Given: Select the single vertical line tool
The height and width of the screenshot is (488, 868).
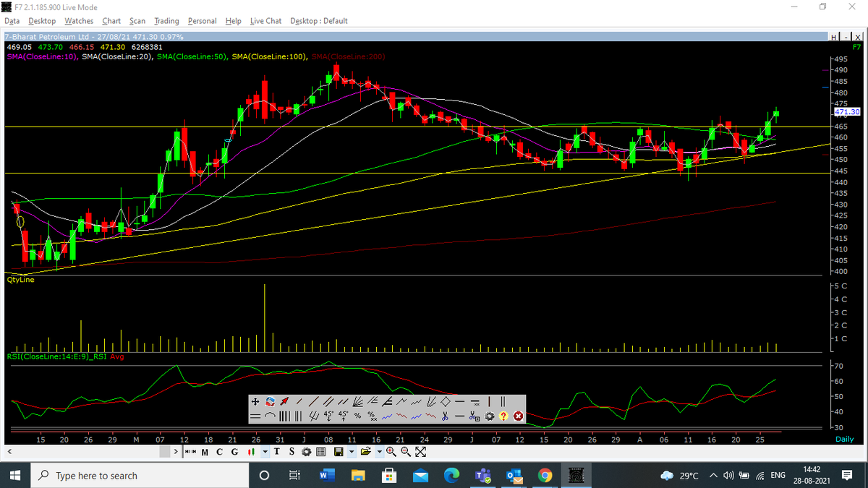Looking at the screenshot, I should pyautogui.click(x=489, y=401).
